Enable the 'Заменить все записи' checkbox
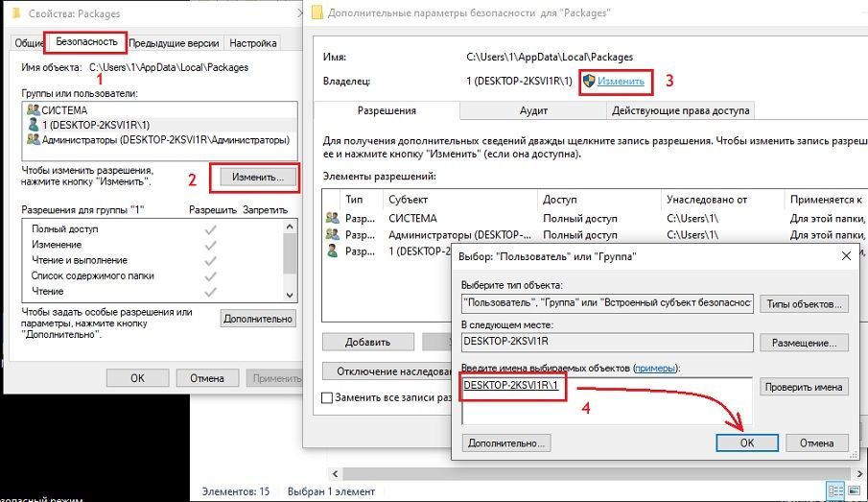 [328, 397]
